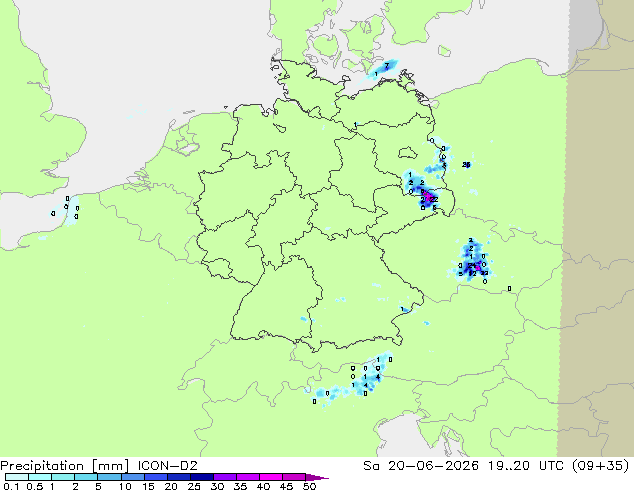This screenshot has height=490, width=634.
Task: Click the legend label '0.1'
Action: 11,486
